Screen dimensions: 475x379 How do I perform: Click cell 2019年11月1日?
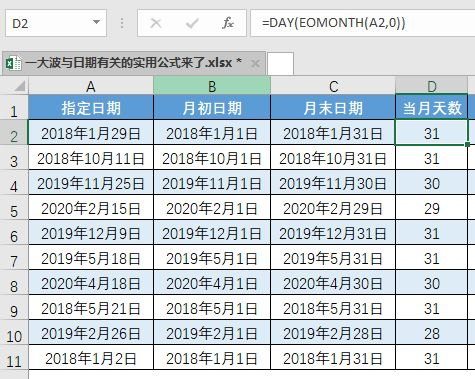(212, 183)
